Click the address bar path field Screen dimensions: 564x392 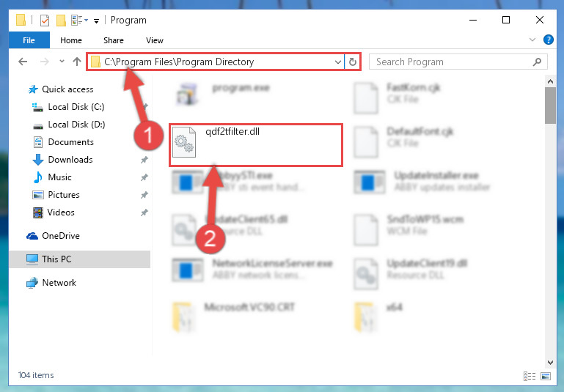tap(215, 62)
